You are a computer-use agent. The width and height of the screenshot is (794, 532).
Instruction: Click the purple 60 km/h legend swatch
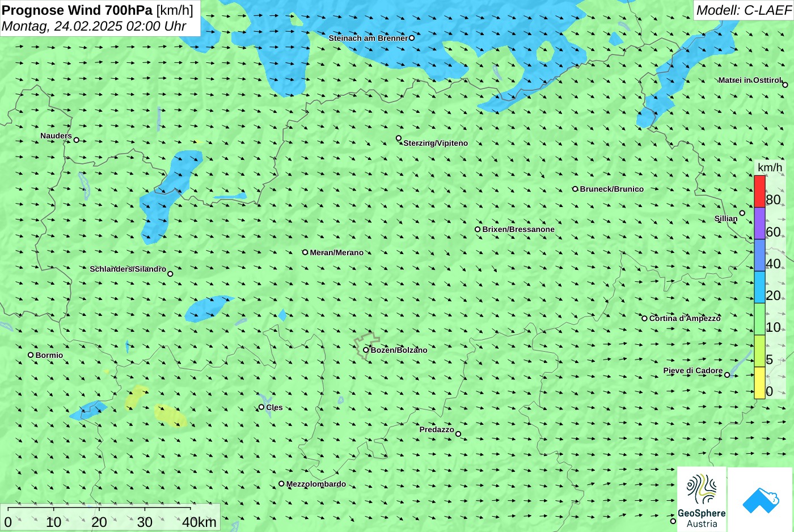[x=759, y=223]
